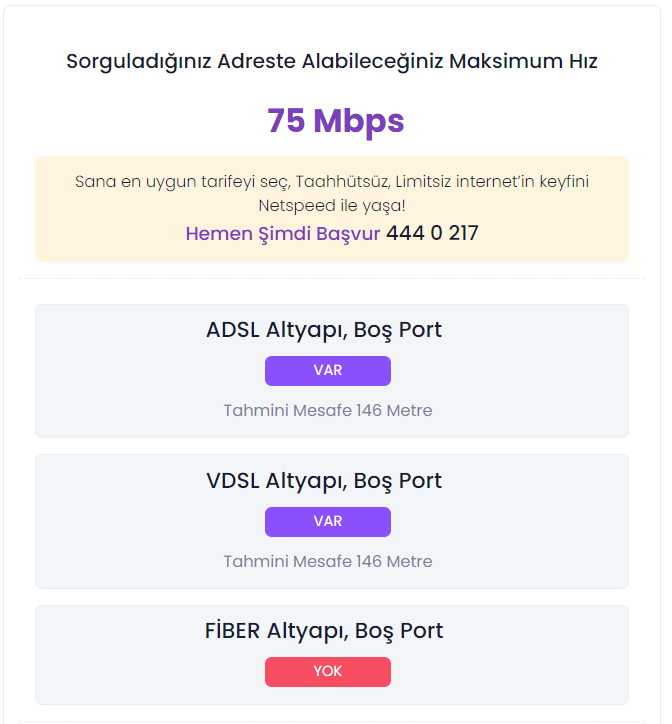Open the Hemen Şimdi Başvur link

tap(282, 234)
